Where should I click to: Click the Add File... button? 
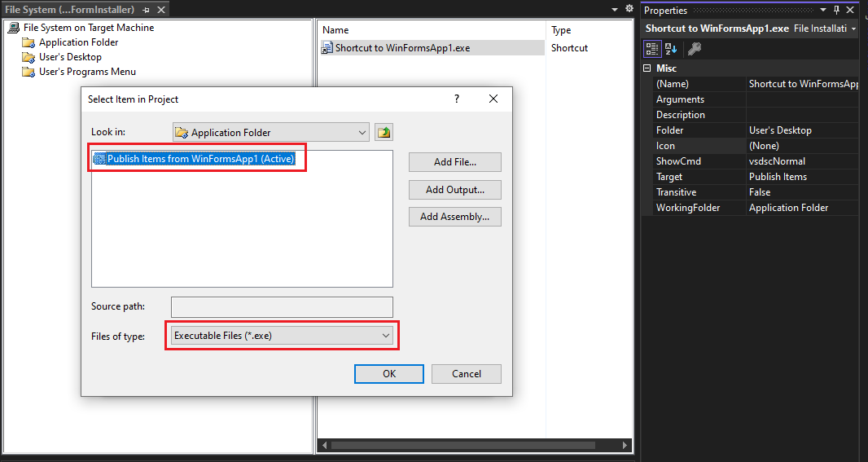tap(455, 162)
